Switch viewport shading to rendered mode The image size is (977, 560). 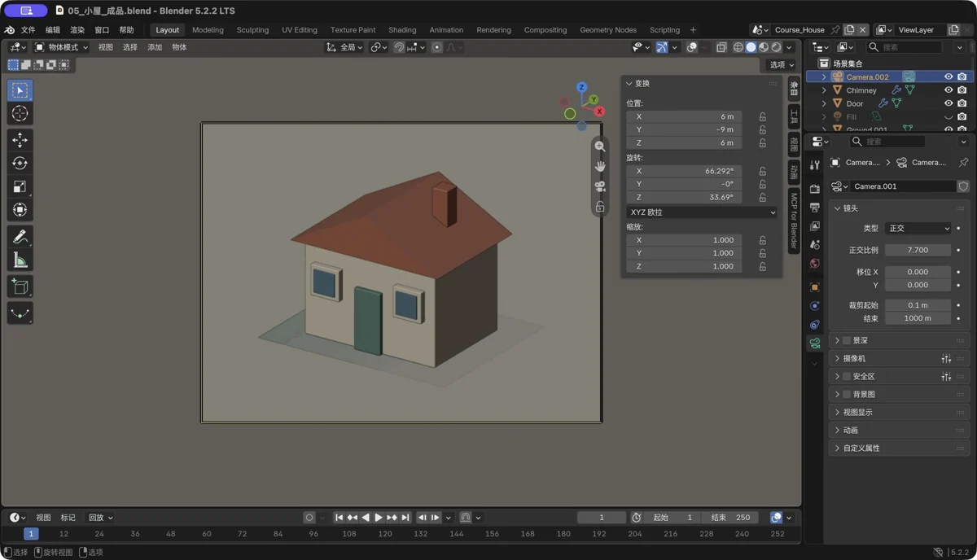click(776, 47)
